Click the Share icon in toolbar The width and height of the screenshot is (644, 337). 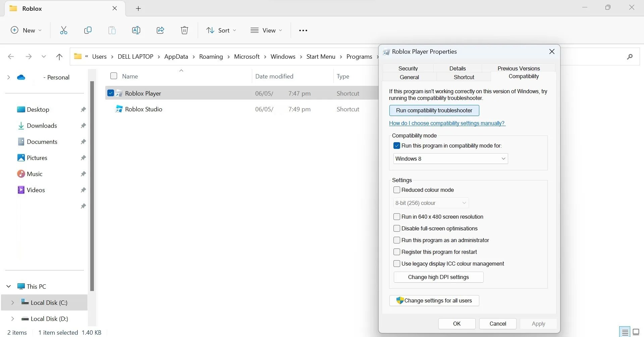pyautogui.click(x=160, y=30)
